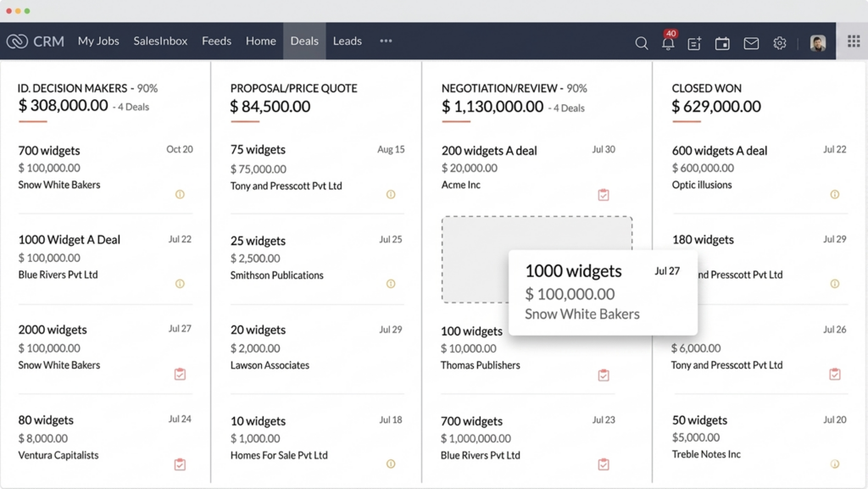Open the 200 widgets A deal
This screenshot has width=868, height=489.
(x=489, y=151)
